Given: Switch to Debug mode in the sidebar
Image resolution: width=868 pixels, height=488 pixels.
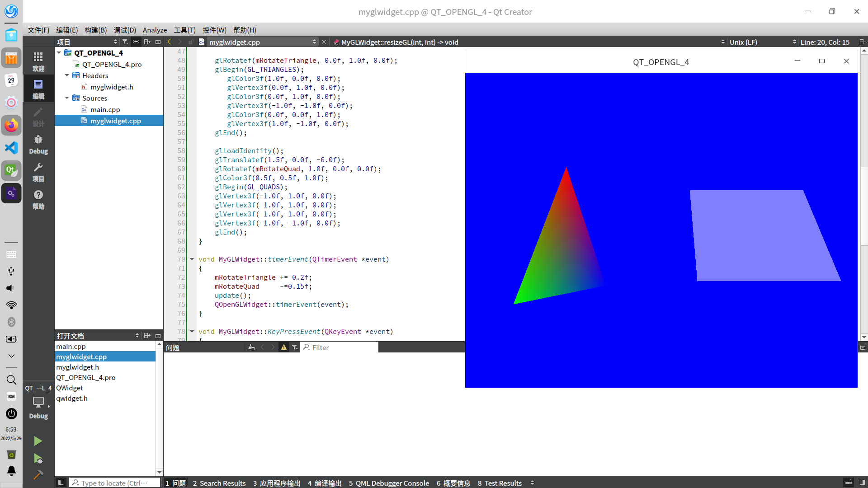Looking at the screenshot, I should click(38, 145).
